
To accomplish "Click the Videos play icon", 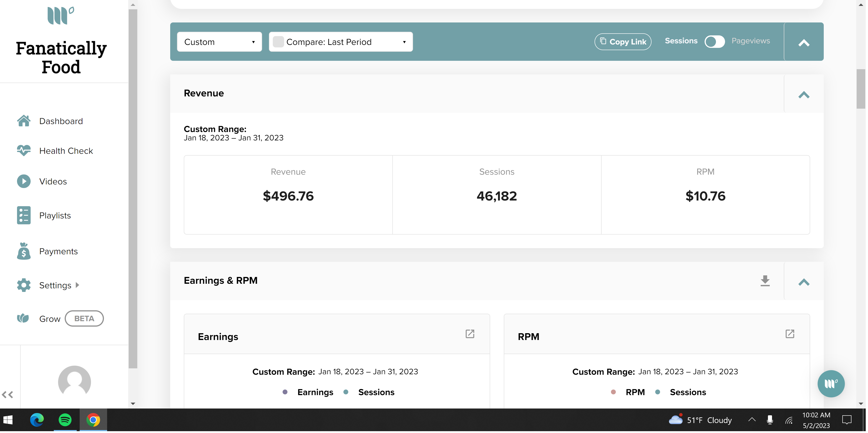I will click(24, 181).
